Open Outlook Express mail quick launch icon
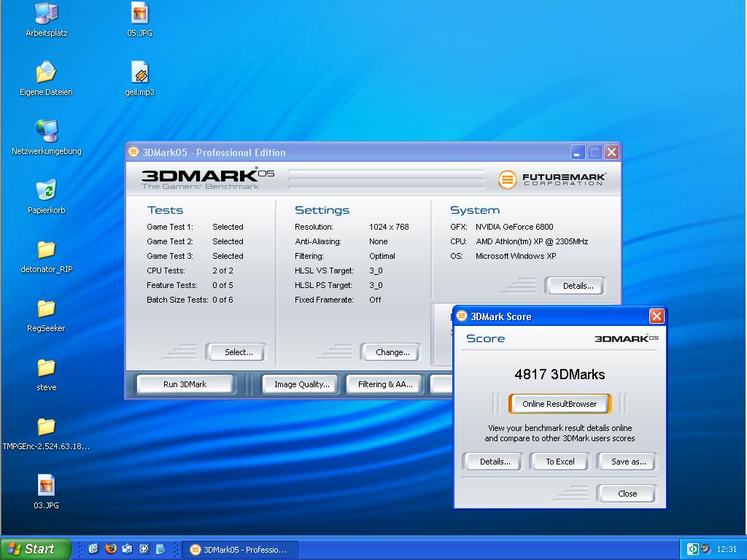Image resolution: width=747 pixels, height=560 pixels. [x=127, y=548]
